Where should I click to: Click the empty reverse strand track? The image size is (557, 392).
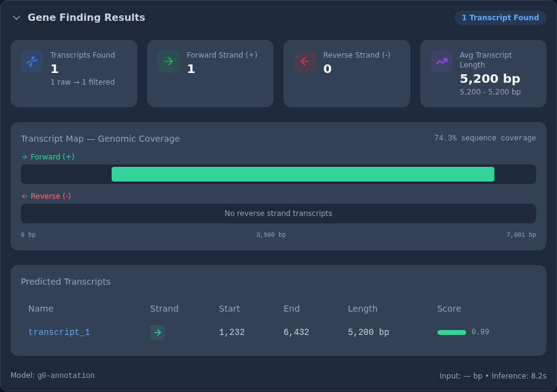[278, 213]
